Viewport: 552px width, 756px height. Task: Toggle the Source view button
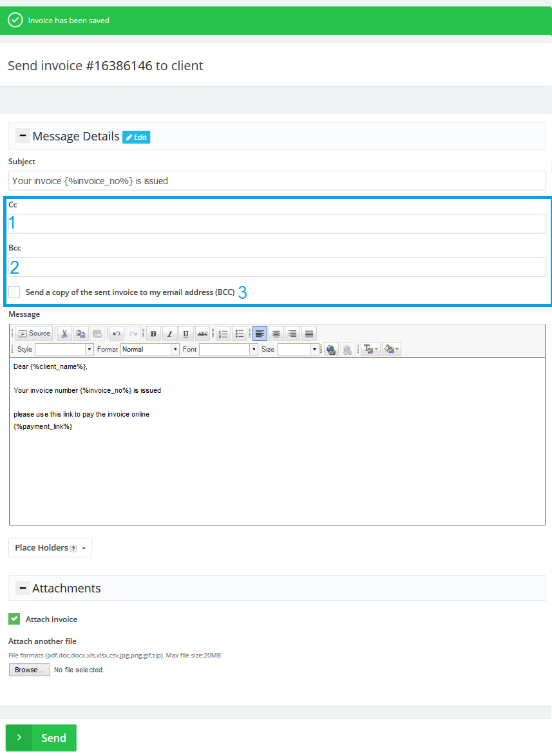point(34,334)
